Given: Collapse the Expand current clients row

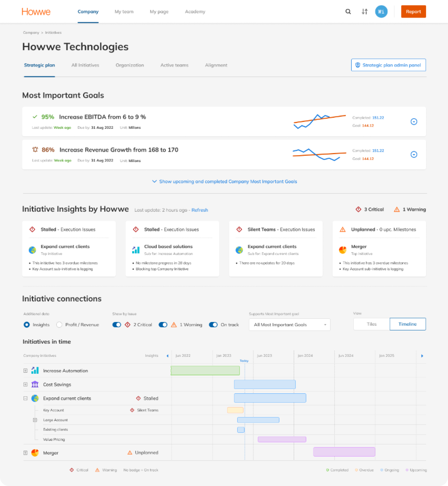Looking at the screenshot, I should (x=25, y=398).
